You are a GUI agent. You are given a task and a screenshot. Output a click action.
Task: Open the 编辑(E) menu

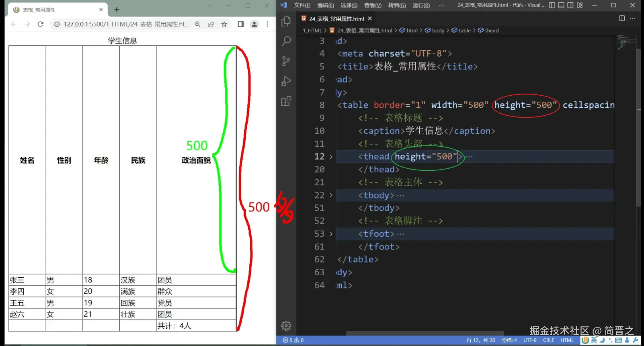(x=326, y=5)
